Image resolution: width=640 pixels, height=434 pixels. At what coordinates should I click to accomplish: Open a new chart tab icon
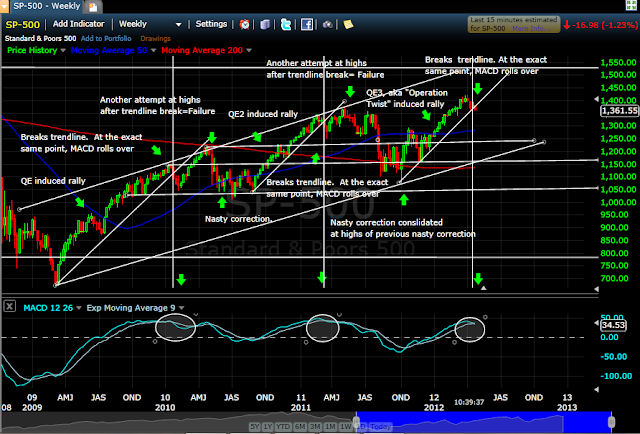93,7
